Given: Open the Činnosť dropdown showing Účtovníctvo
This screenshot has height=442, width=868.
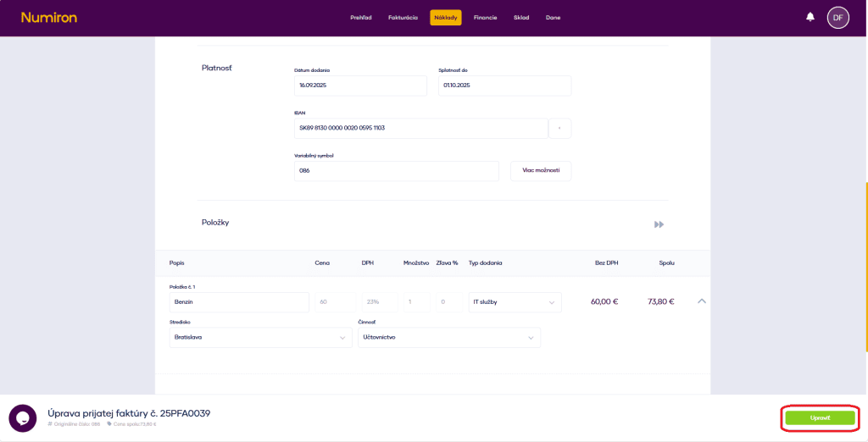Looking at the screenshot, I should pyautogui.click(x=448, y=337).
